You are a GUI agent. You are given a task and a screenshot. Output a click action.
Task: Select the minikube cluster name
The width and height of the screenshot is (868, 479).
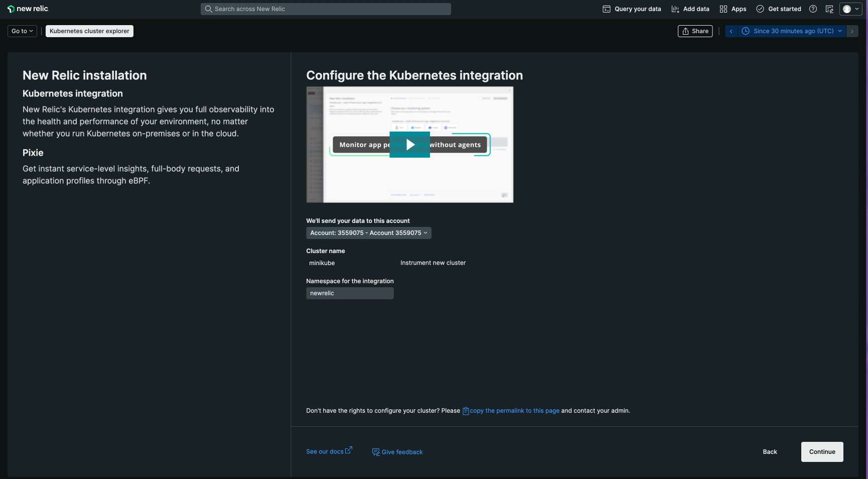coord(322,263)
